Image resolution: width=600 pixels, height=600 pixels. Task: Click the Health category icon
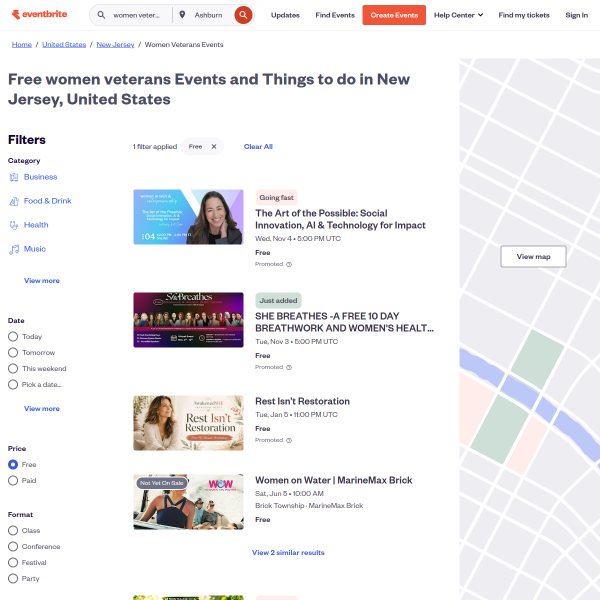14,225
